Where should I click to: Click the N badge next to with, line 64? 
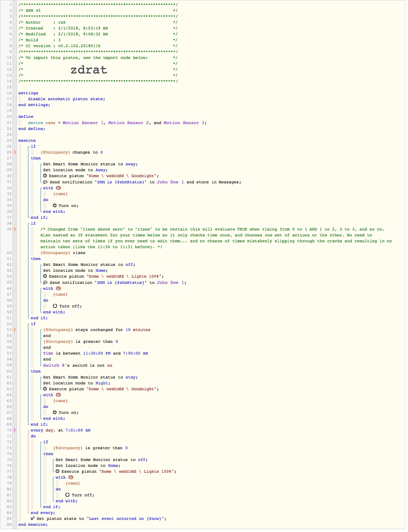click(58, 395)
